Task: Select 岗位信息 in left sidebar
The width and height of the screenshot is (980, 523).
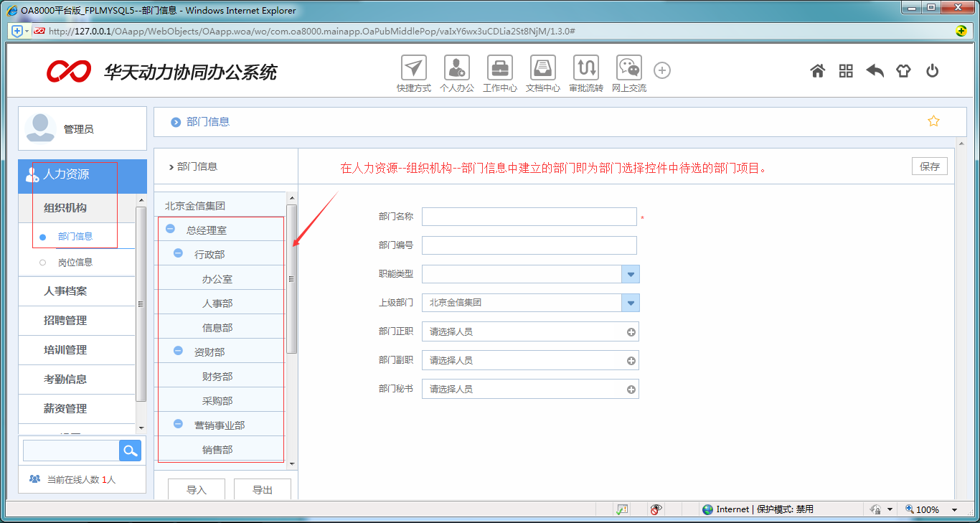Action: coord(75,263)
